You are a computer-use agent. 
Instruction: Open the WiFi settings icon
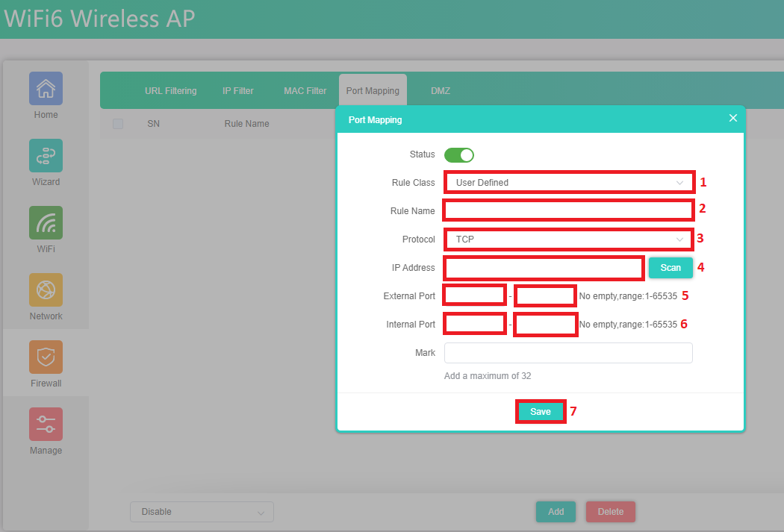[46, 223]
